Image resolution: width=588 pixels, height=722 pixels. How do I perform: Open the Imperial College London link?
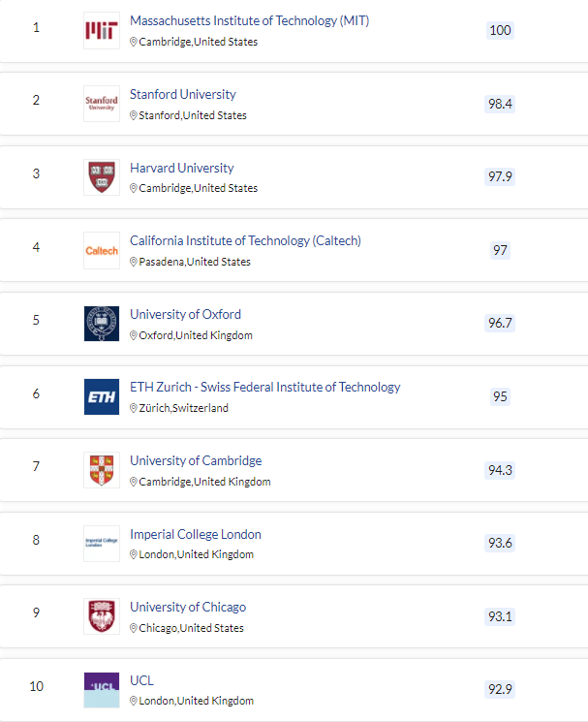coord(196,534)
